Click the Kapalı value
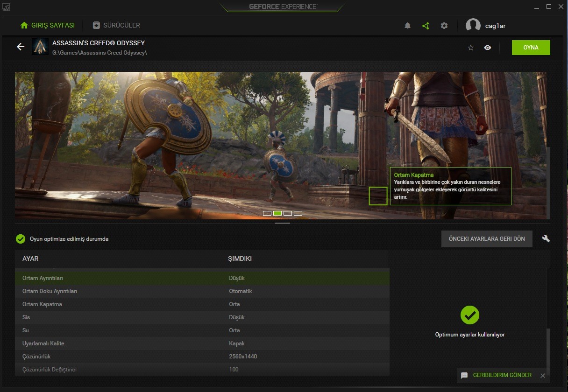The image size is (568, 392). (237, 343)
